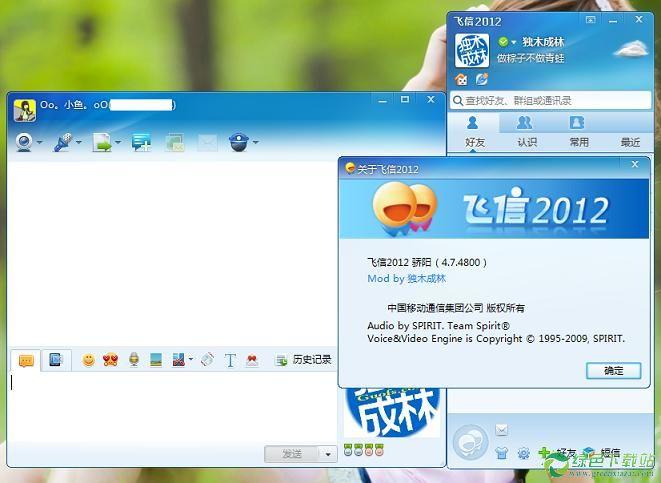The width and height of the screenshot is (661, 483).
Task: Open the home space icon
Action: click(462, 79)
